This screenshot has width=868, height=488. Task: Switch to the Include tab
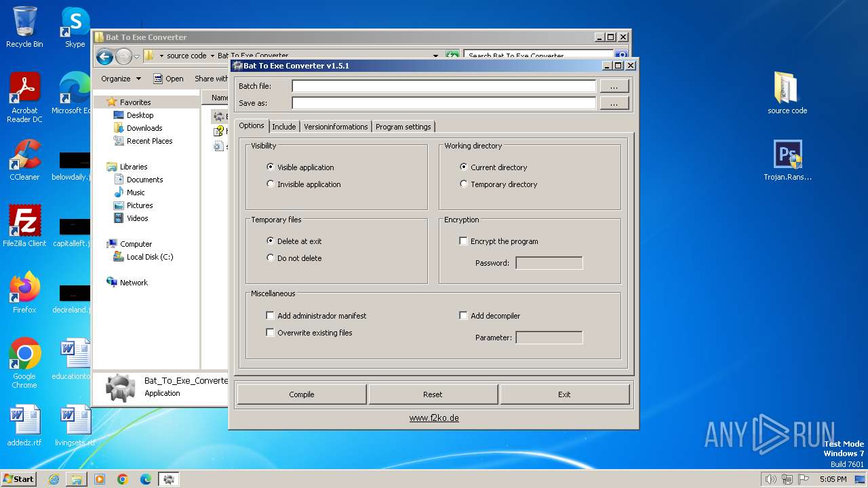coord(284,127)
